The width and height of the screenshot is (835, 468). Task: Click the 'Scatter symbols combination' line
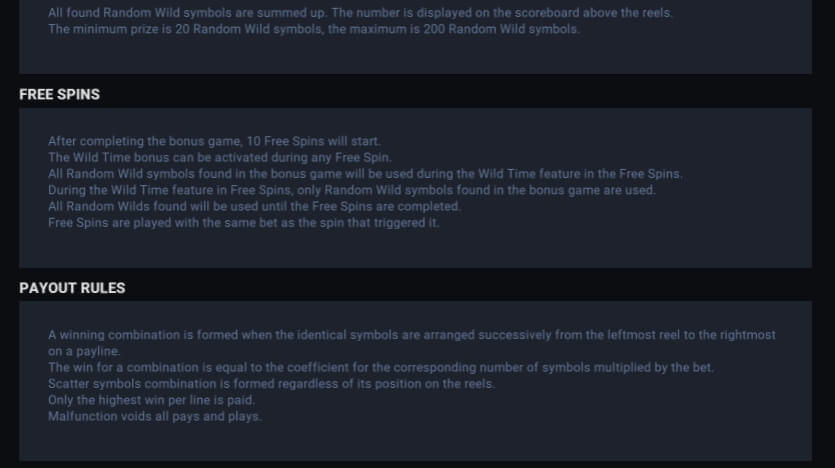[x=271, y=384]
